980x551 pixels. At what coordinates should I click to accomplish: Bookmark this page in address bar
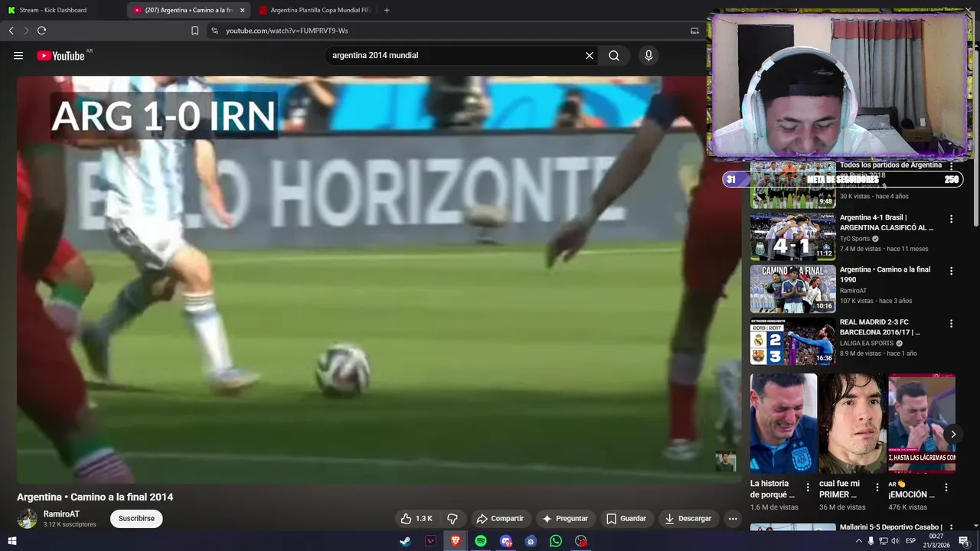tap(194, 31)
